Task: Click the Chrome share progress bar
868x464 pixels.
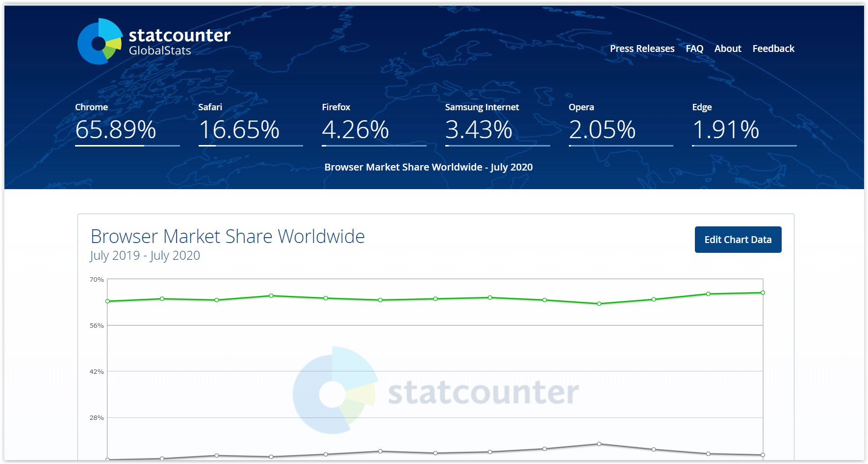Action: [x=128, y=146]
